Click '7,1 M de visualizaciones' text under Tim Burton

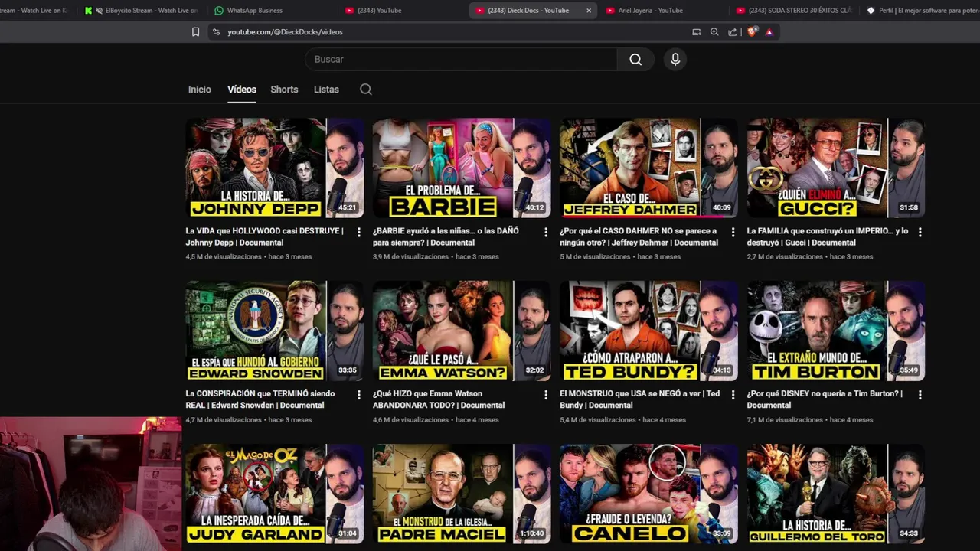point(785,420)
